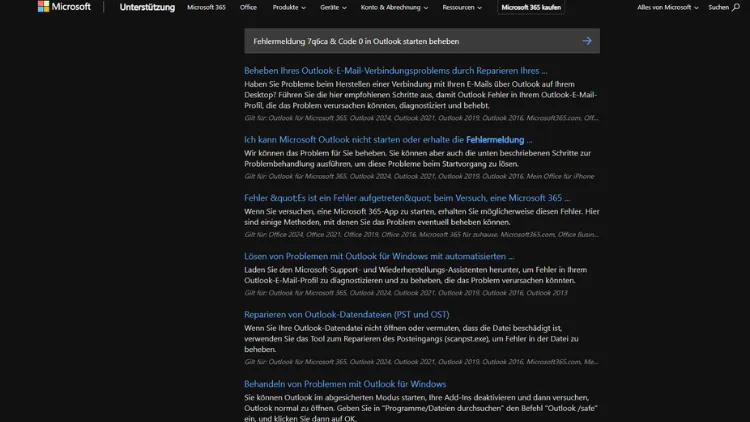Open the Microsoft 365 menu item
The height and width of the screenshot is (422, 750).
(x=206, y=7)
